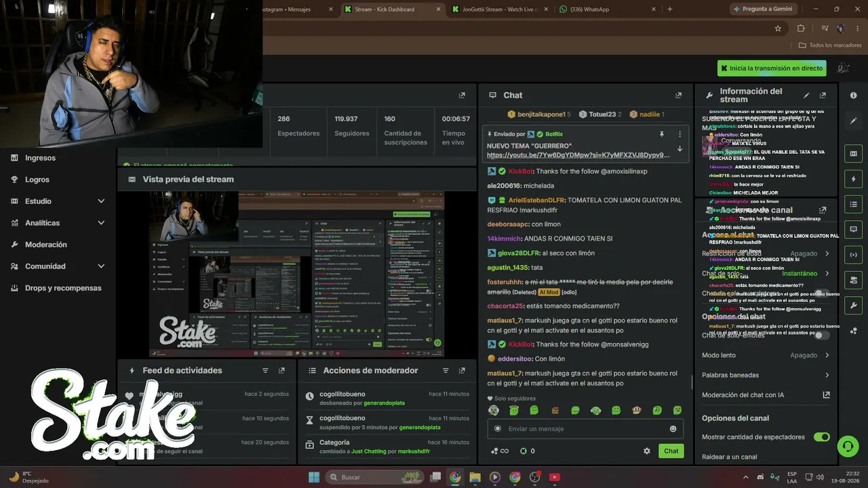The image size is (868, 488).
Task: Click the stream preview thumbnail
Action: pyautogui.click(x=297, y=274)
